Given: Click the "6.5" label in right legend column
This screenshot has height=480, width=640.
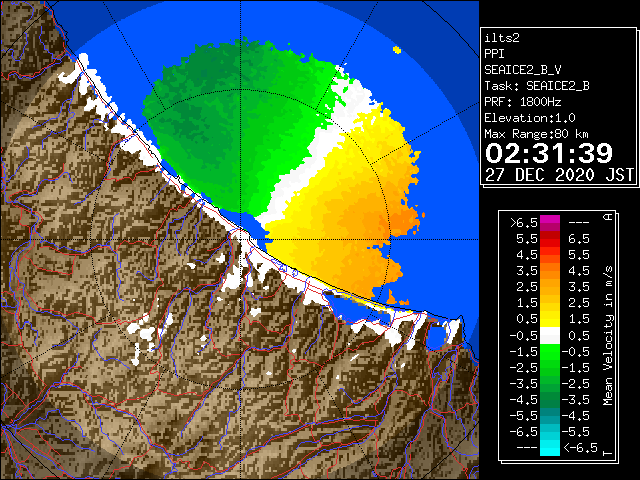Looking at the screenshot, I should [579, 239].
